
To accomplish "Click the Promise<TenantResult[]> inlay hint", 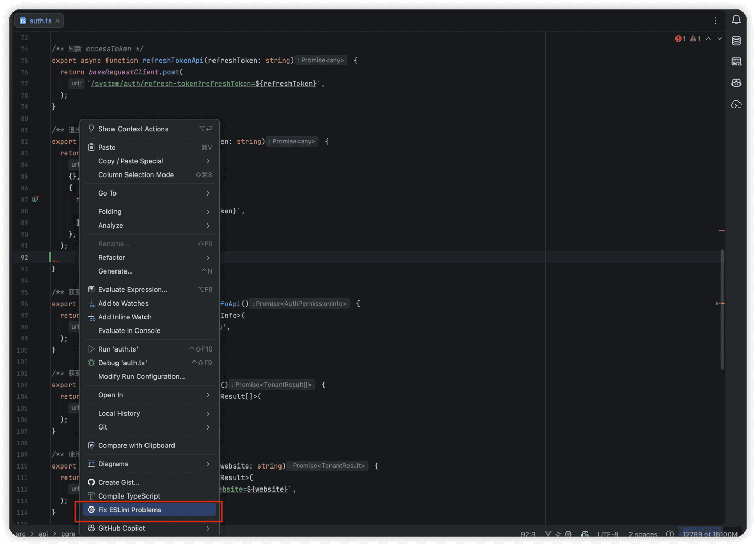I will point(272,385).
